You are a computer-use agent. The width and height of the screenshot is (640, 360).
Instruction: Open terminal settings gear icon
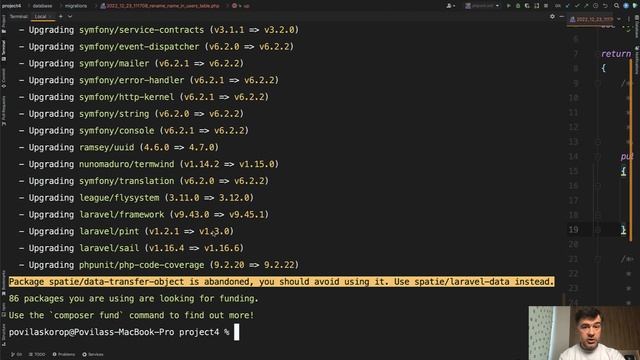pos(552,16)
